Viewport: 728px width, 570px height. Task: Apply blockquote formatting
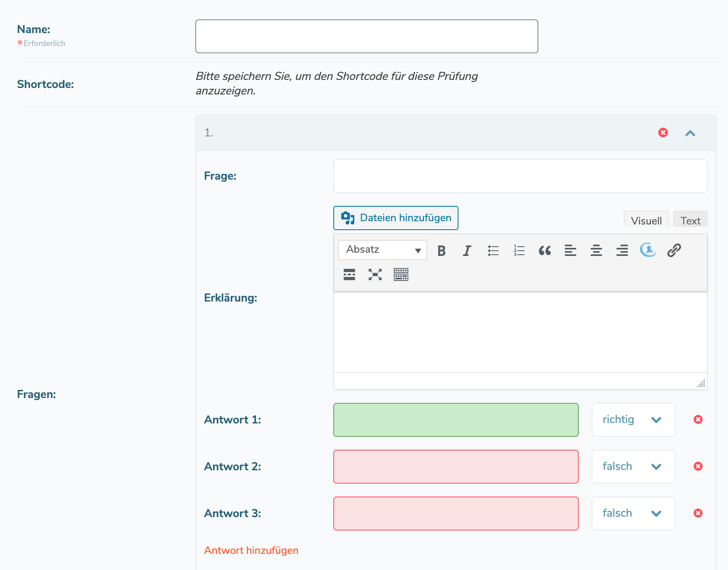(x=545, y=251)
